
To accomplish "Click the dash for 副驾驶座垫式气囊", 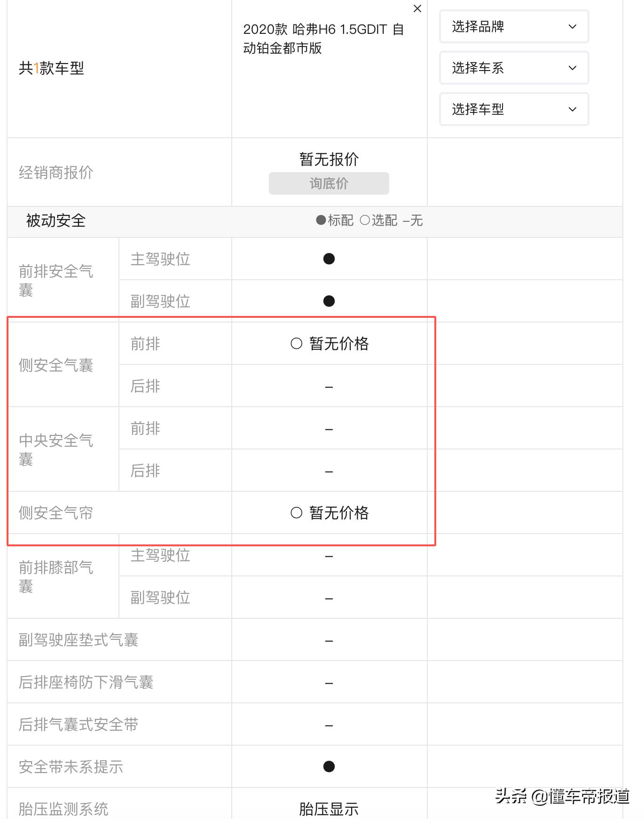I will tap(329, 640).
